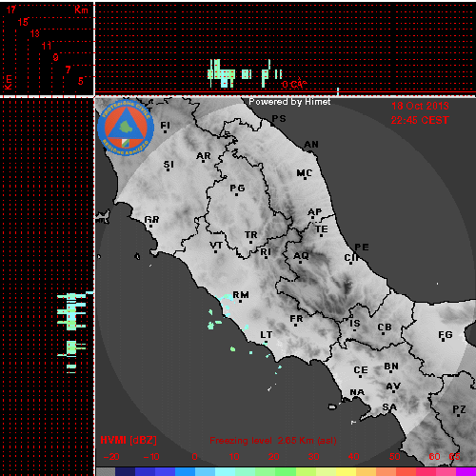Click the VT city label

[x=216, y=246]
